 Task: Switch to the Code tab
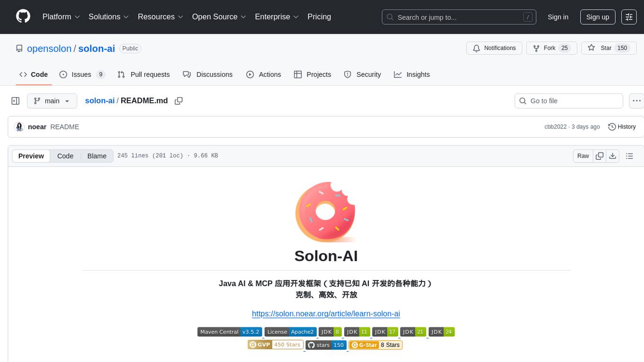tap(34, 74)
